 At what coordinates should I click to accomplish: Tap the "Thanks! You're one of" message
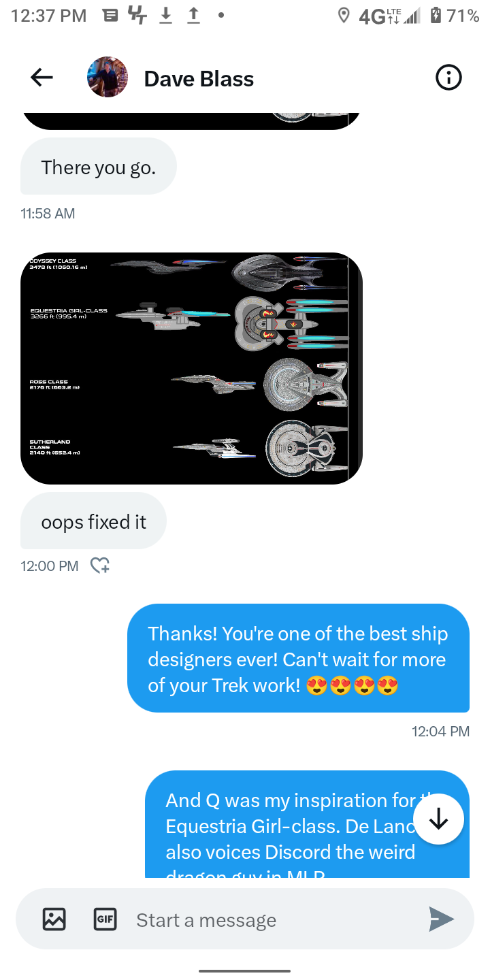tap(298, 659)
